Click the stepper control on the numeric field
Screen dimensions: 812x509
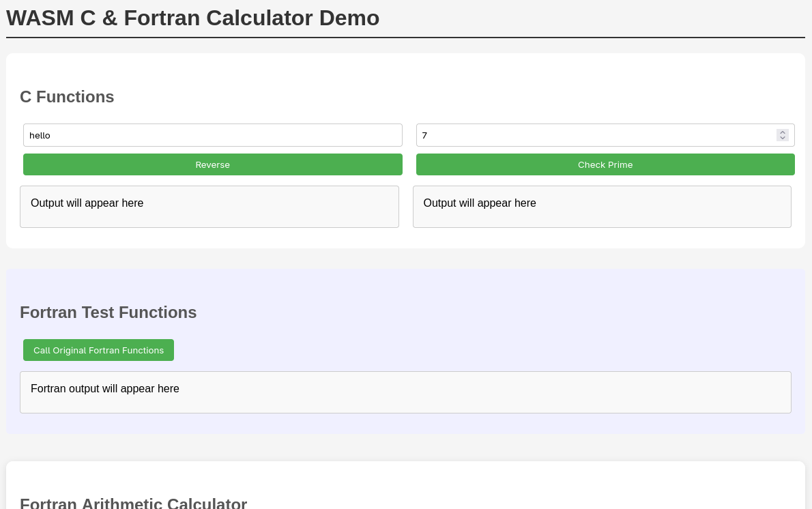(782, 135)
